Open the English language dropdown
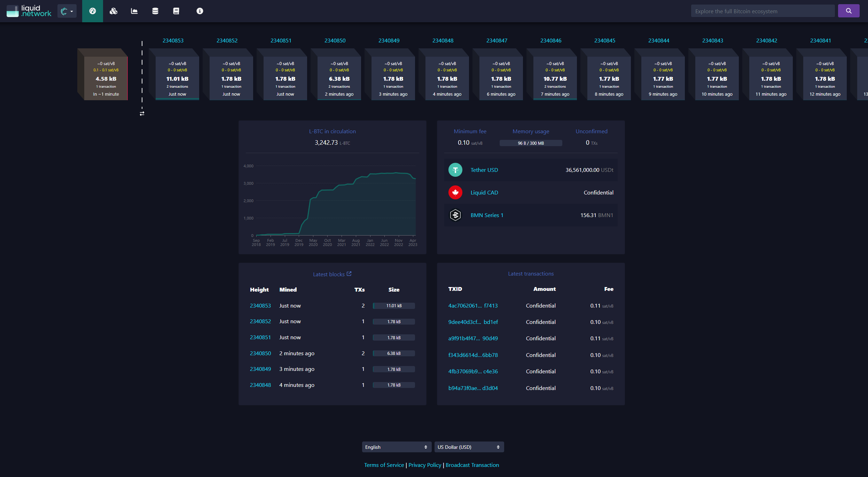The width and height of the screenshot is (868, 477). (396, 447)
